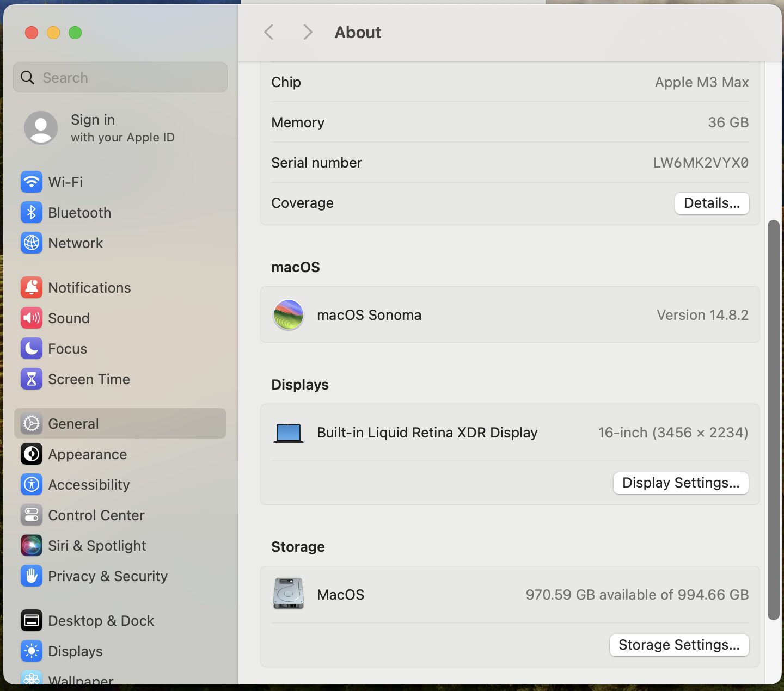Click Details next to Coverage
This screenshot has height=691, width=784.
(x=712, y=203)
